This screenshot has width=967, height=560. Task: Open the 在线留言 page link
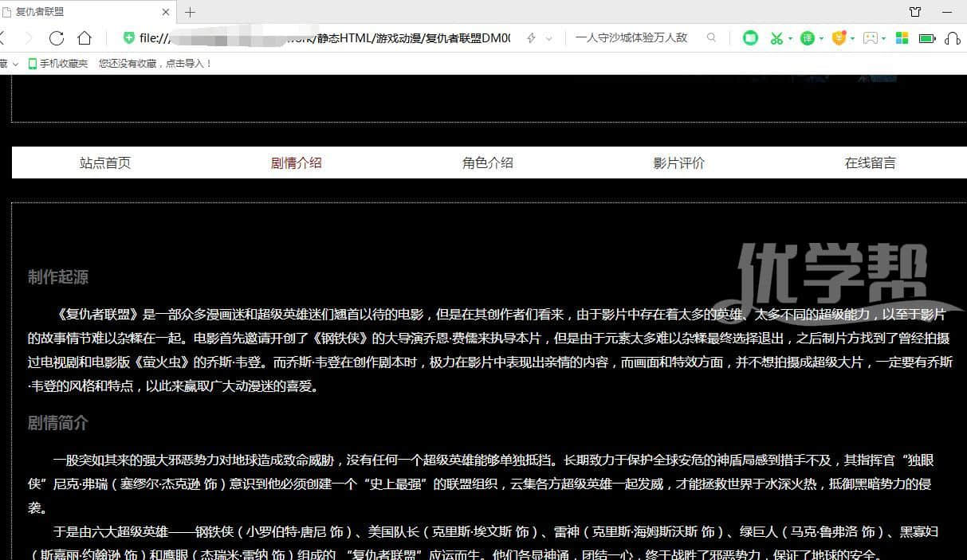click(870, 163)
